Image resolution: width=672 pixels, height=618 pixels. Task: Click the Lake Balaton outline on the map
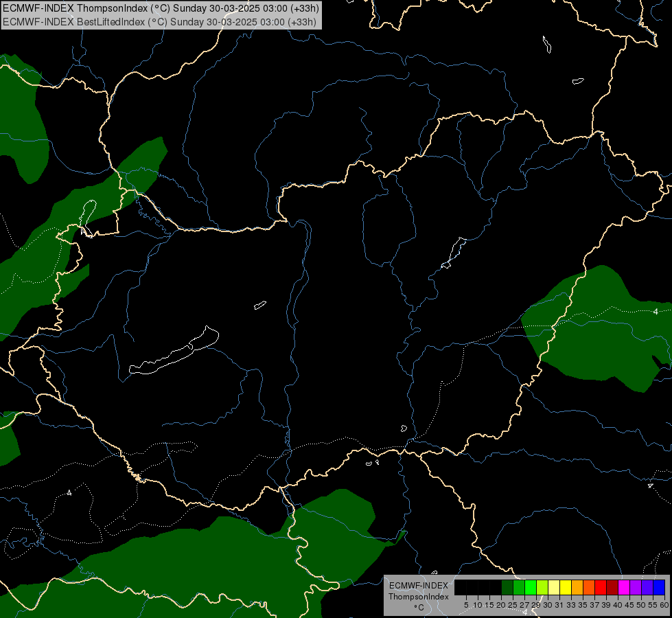click(174, 351)
